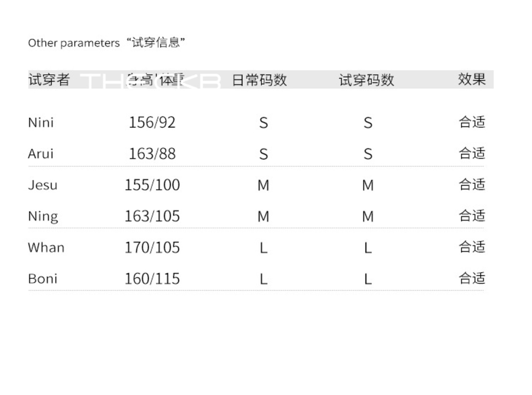Click the 170/105 measurement cell

click(x=152, y=248)
